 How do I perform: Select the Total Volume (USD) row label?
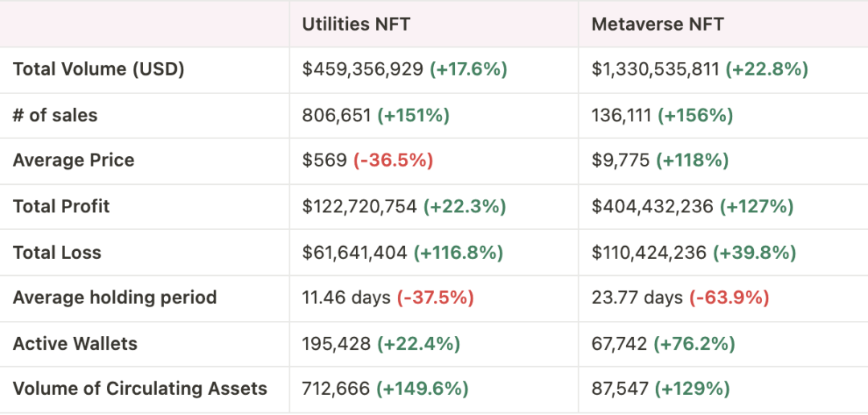click(99, 69)
